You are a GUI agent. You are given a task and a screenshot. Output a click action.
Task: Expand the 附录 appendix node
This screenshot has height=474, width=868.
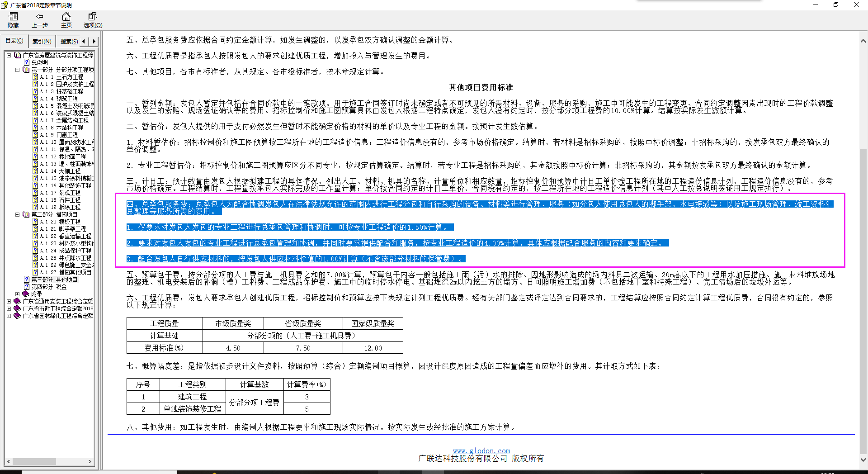17,294
